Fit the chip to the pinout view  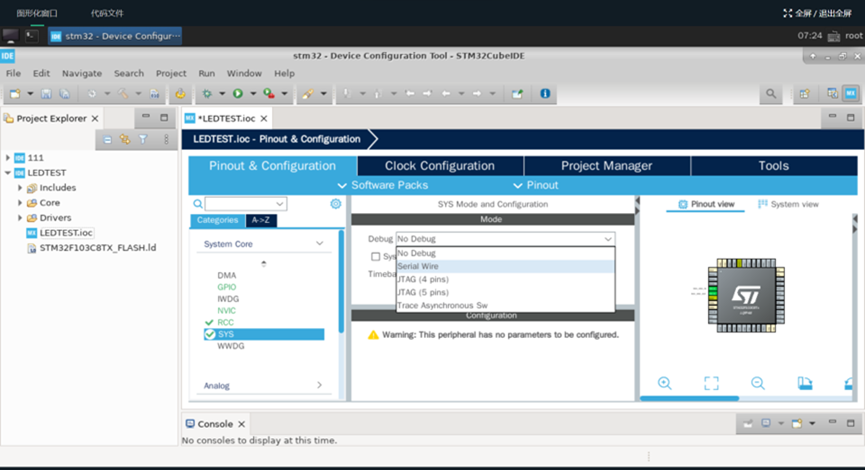click(711, 383)
